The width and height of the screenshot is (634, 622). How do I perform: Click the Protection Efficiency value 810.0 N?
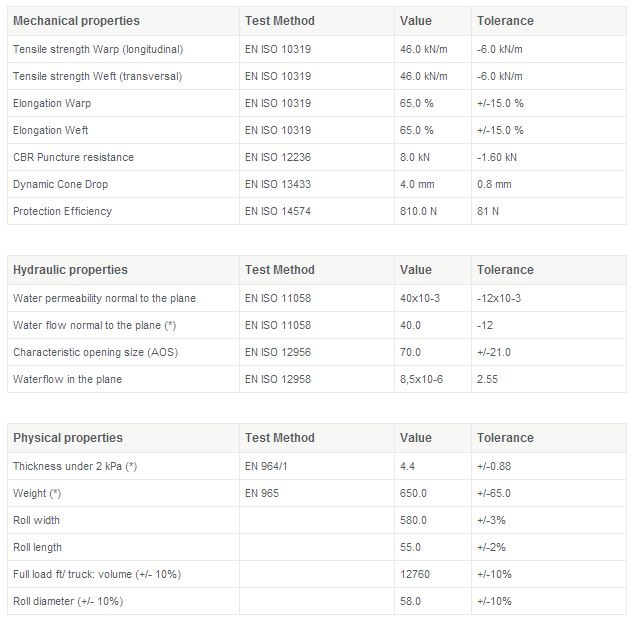click(x=419, y=211)
